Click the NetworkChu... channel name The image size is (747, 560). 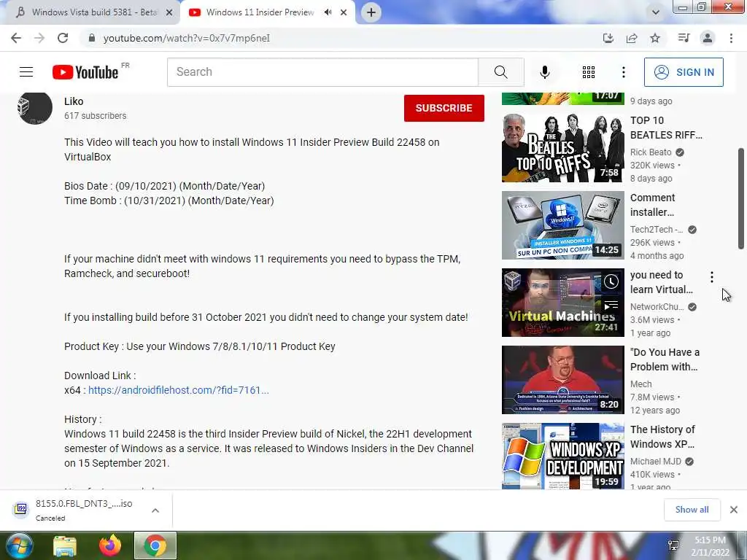[657, 307]
